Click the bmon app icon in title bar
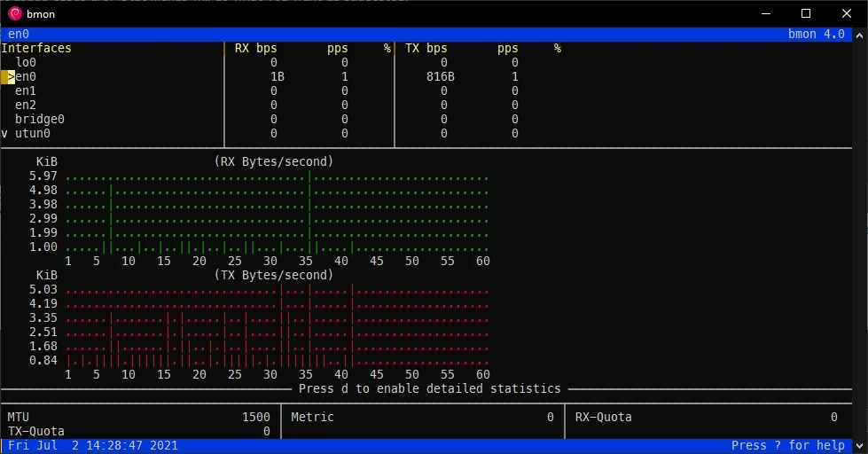Screen dimensions: 868x454 15,13
